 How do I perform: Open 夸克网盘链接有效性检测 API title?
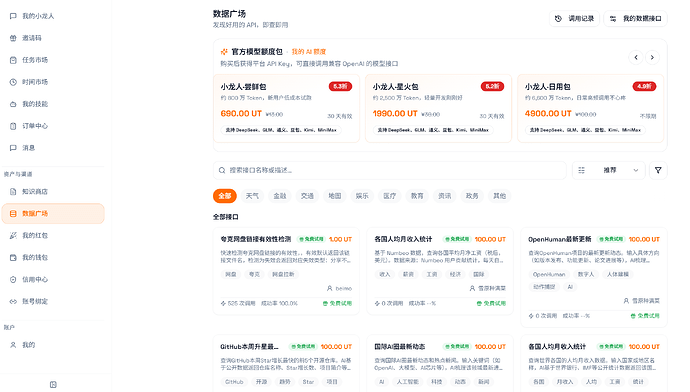point(256,239)
